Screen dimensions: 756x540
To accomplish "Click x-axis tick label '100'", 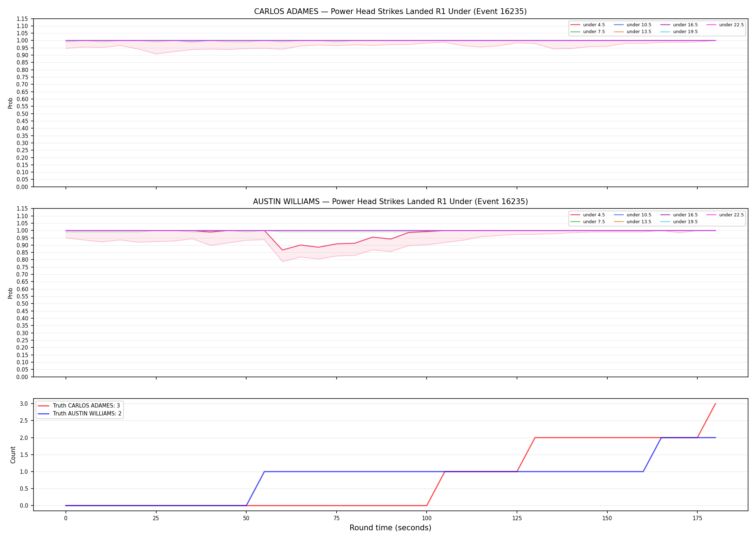I will point(427,518).
